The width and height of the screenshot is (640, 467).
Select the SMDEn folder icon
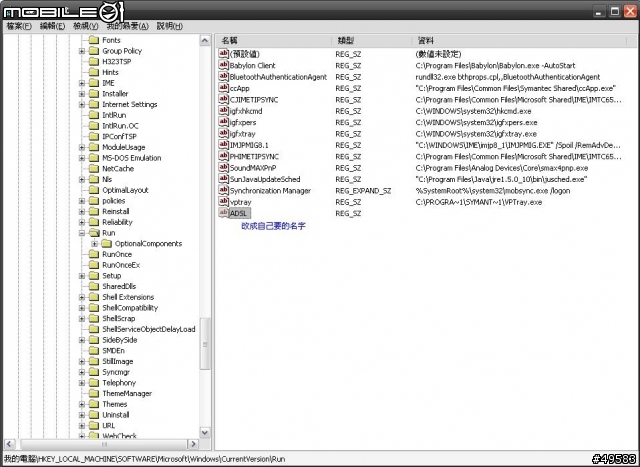(x=94, y=350)
